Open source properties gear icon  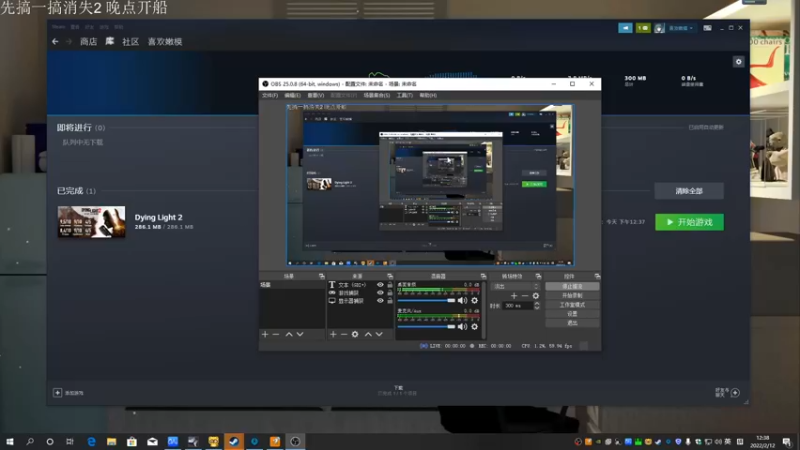click(x=355, y=334)
